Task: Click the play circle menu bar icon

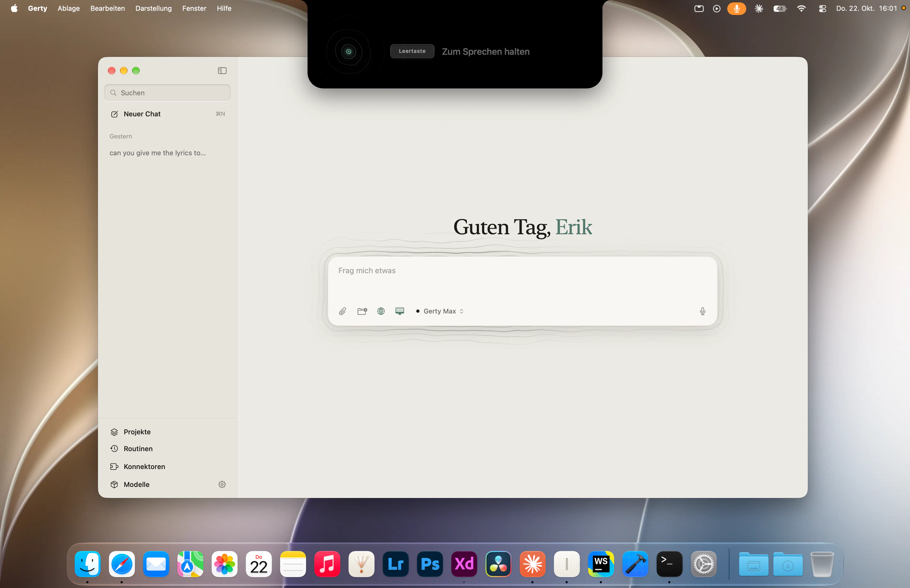Action: [x=716, y=8]
